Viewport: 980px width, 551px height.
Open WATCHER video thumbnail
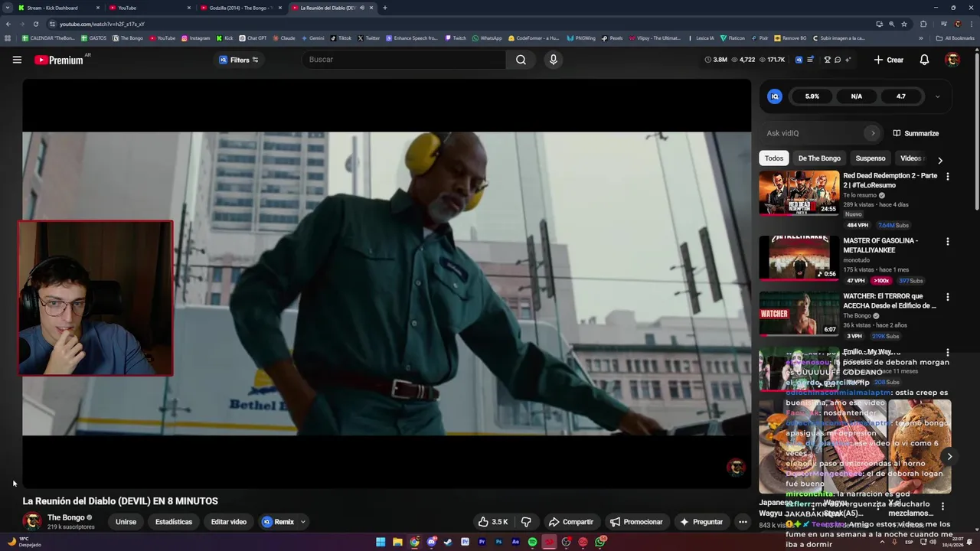click(x=799, y=313)
